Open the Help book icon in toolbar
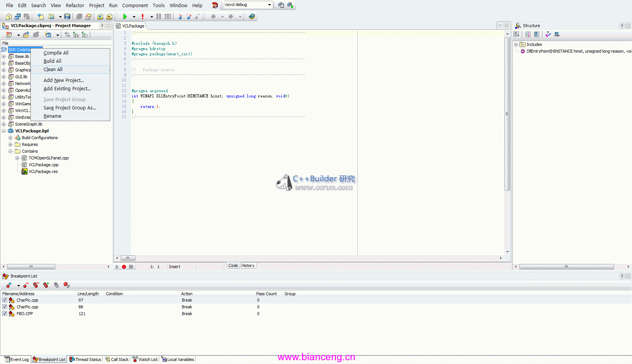 point(252,17)
